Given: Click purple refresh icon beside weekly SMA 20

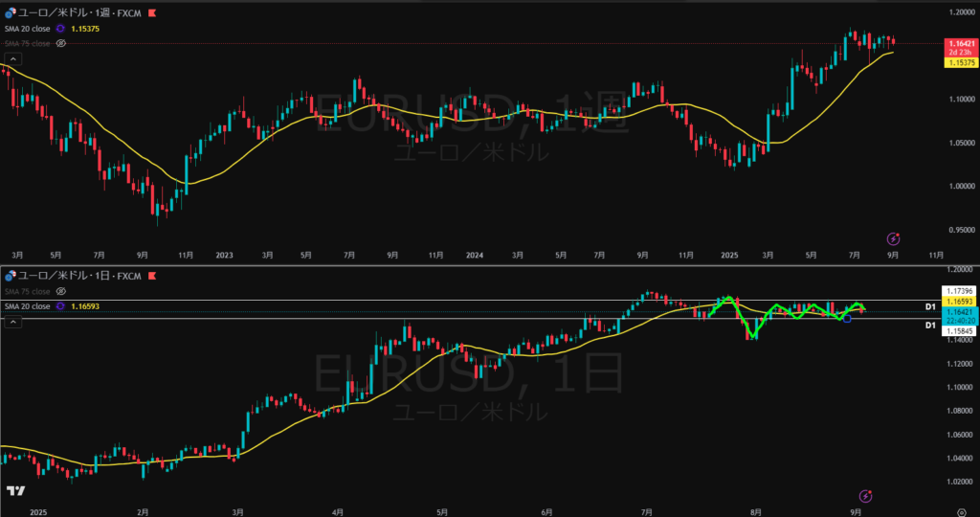Looking at the screenshot, I should click(x=60, y=28).
